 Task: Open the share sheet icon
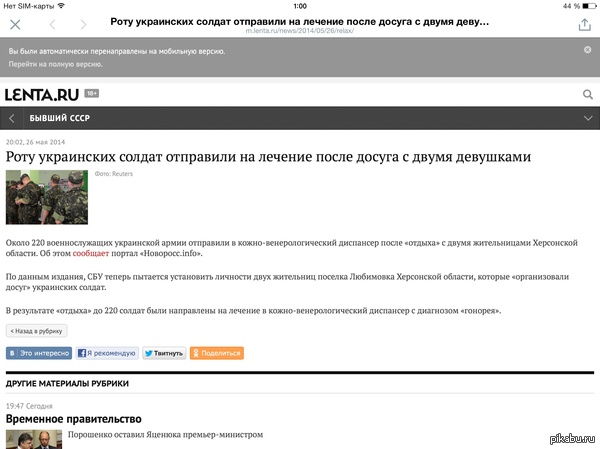tap(584, 24)
